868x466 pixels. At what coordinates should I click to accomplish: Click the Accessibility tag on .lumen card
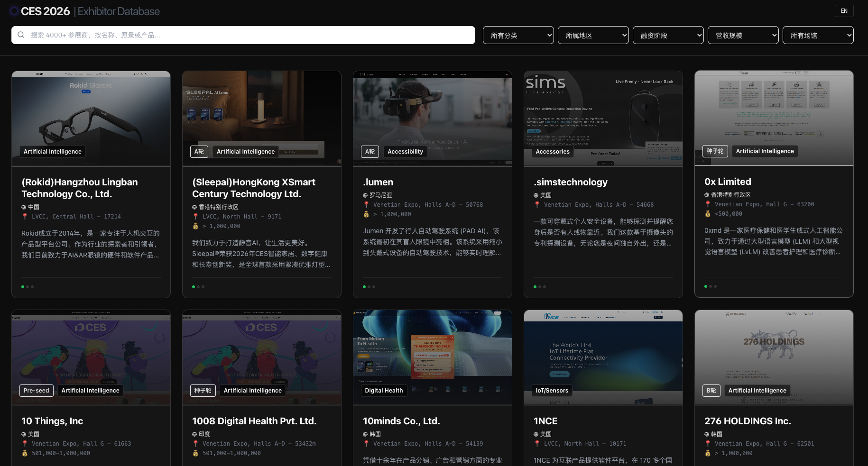coord(405,152)
